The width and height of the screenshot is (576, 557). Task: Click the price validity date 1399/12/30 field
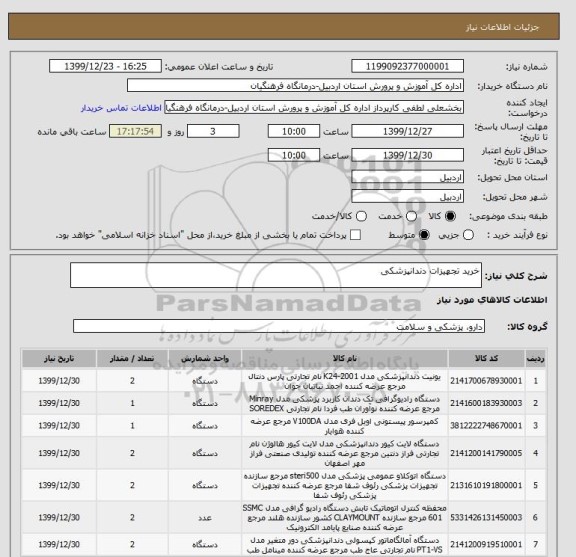407,155
